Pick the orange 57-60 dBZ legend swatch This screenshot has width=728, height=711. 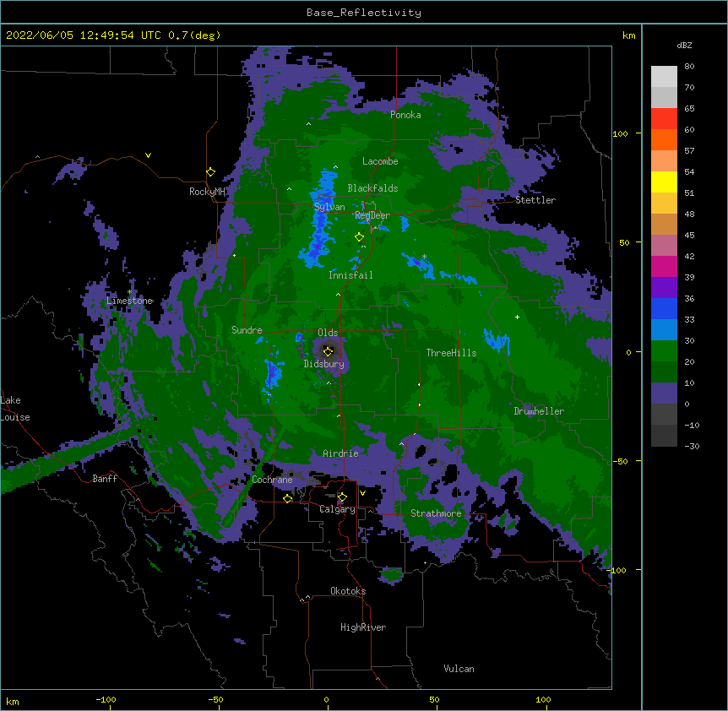(664, 139)
